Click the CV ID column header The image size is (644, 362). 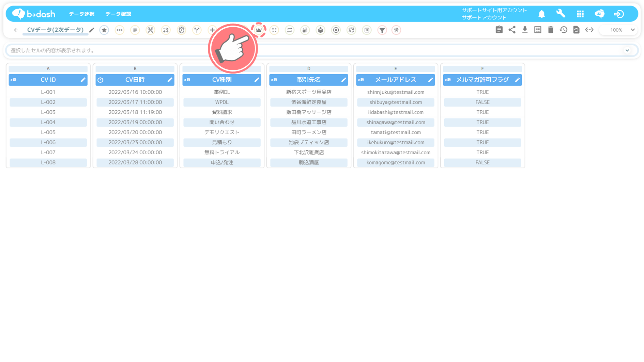48,80
